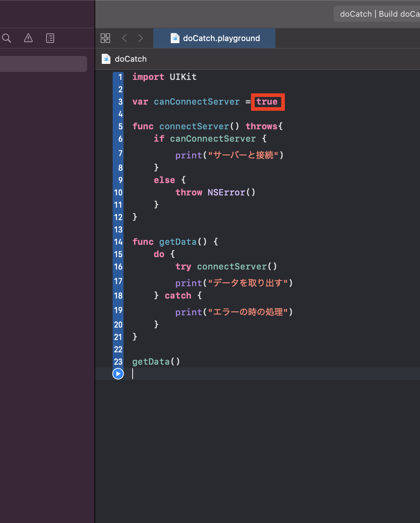
Task: Click the catch keyword on line 18
Action: click(x=178, y=296)
